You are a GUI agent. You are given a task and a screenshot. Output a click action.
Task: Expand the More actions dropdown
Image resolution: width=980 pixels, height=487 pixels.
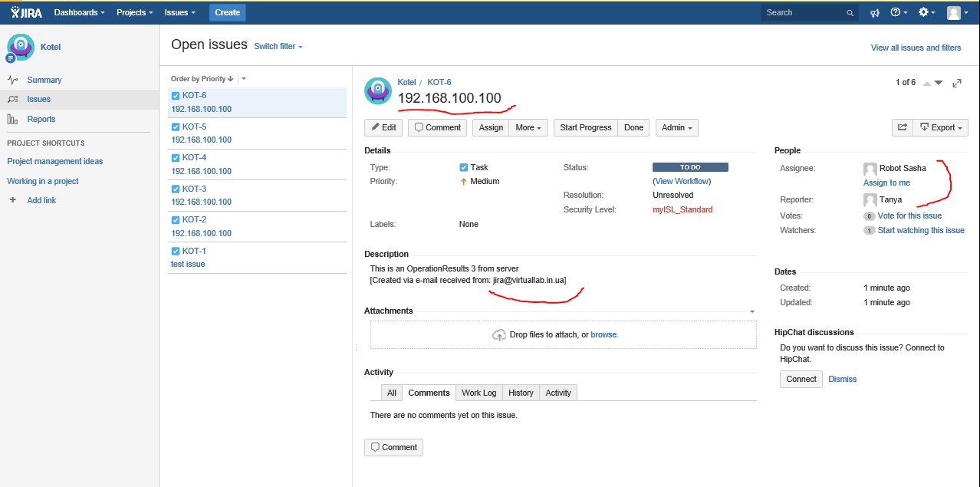tap(529, 127)
